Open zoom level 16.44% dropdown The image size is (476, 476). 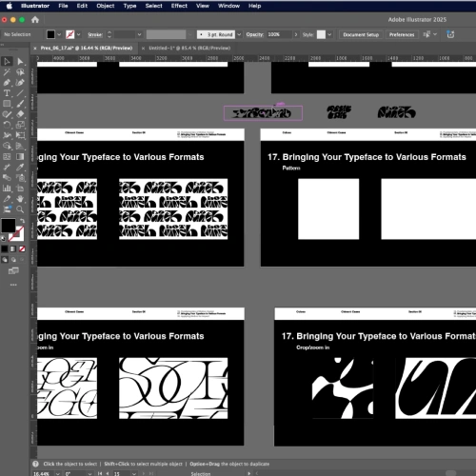coord(57,473)
